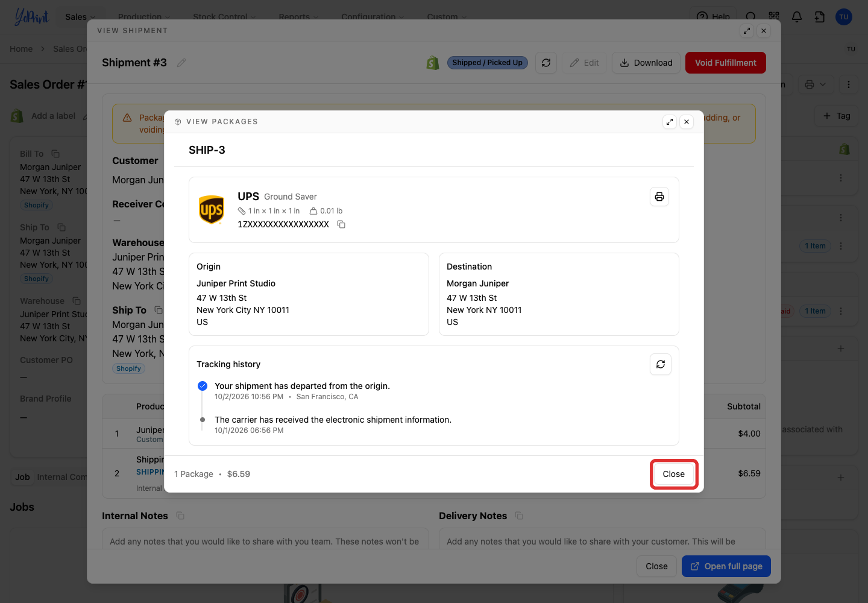Open the Sales menu
Viewport: 868px width, 603px height.
coord(80,17)
